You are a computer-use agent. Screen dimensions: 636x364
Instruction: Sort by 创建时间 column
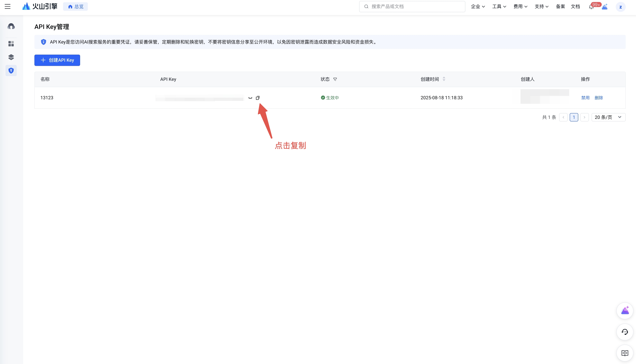point(444,79)
